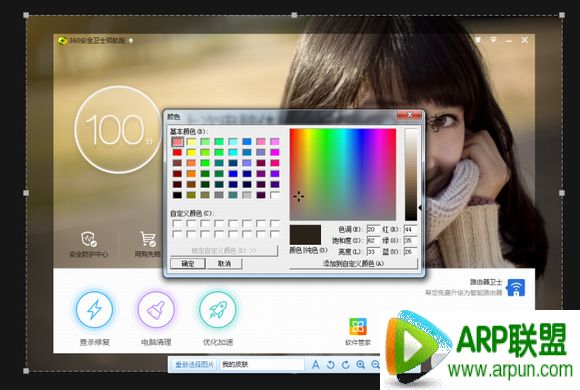Click inside the rainbow color spectrum
Viewport: 580px width, 390px height.
pos(343,174)
